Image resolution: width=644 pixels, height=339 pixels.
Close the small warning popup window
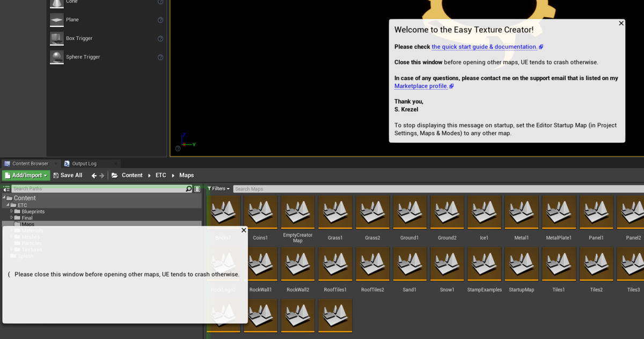coord(244,230)
